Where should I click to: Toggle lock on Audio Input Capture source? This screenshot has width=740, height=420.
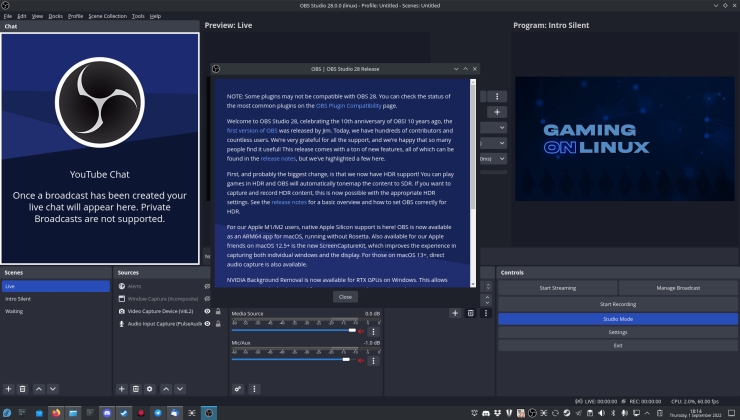coord(218,324)
